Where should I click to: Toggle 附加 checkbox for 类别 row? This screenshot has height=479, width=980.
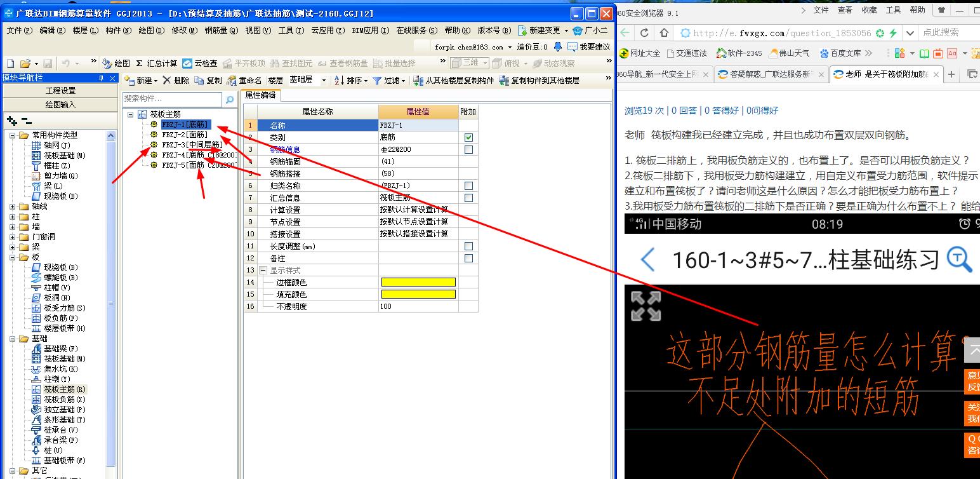pos(468,137)
